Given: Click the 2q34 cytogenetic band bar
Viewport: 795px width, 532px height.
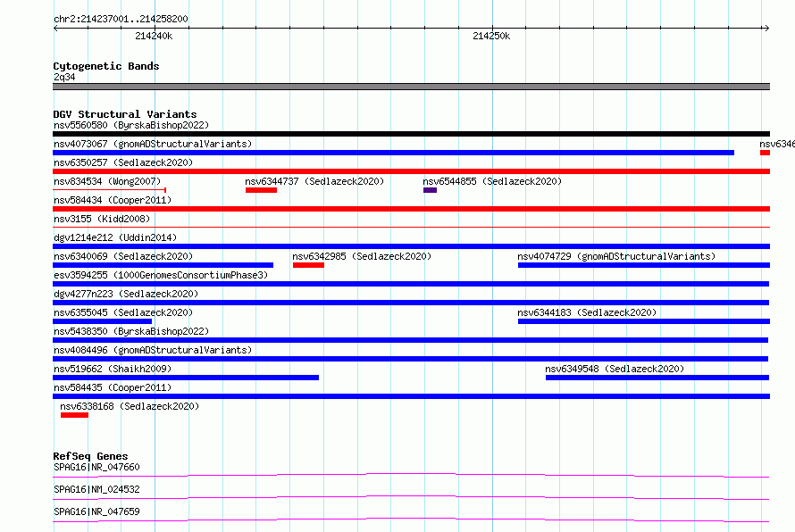Looking at the screenshot, I should pos(411,87).
